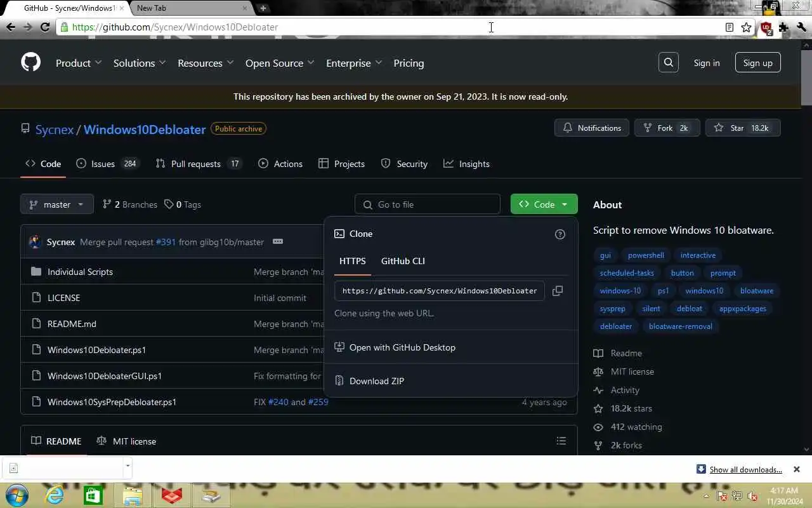Collapse the green Code dropdown
812x508 pixels.
(x=544, y=204)
